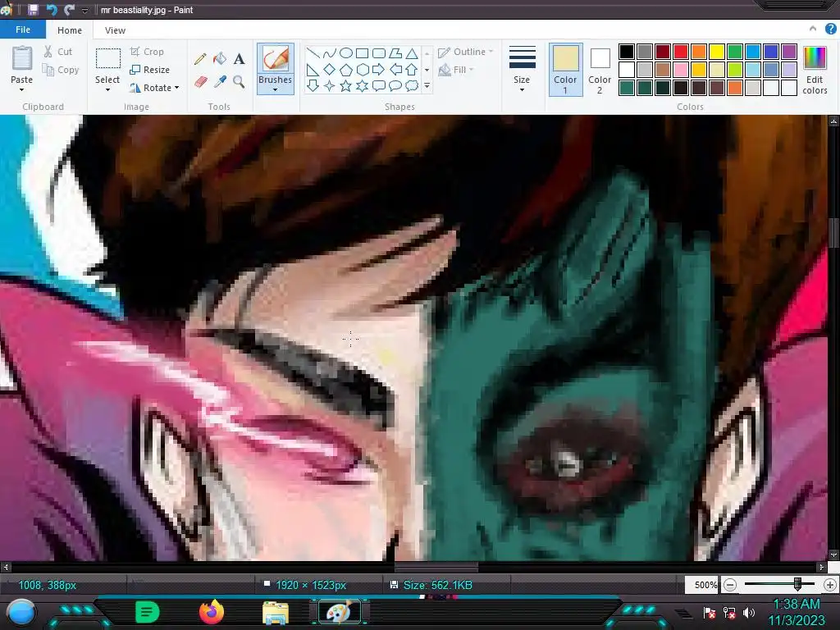Click the volume speaker tray icon
The image size is (840, 630).
748,612
